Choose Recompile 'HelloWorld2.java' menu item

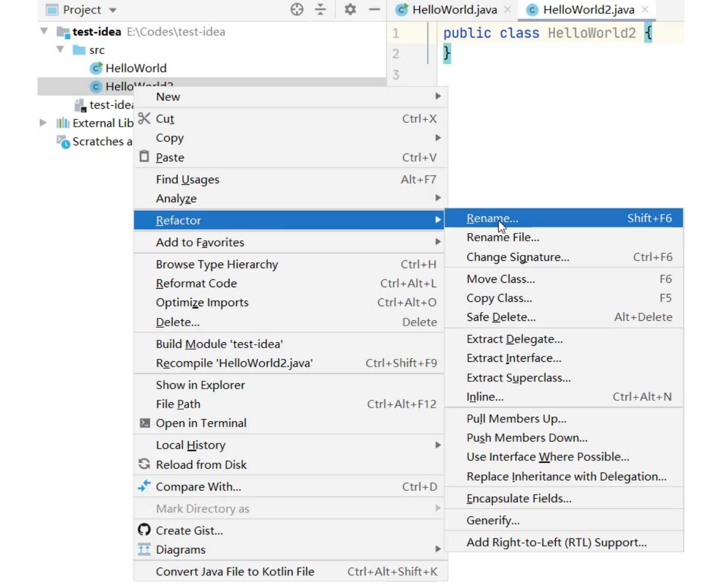point(289,363)
